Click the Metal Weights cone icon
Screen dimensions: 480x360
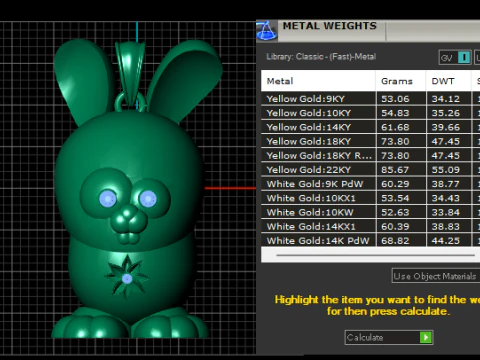tap(266, 30)
